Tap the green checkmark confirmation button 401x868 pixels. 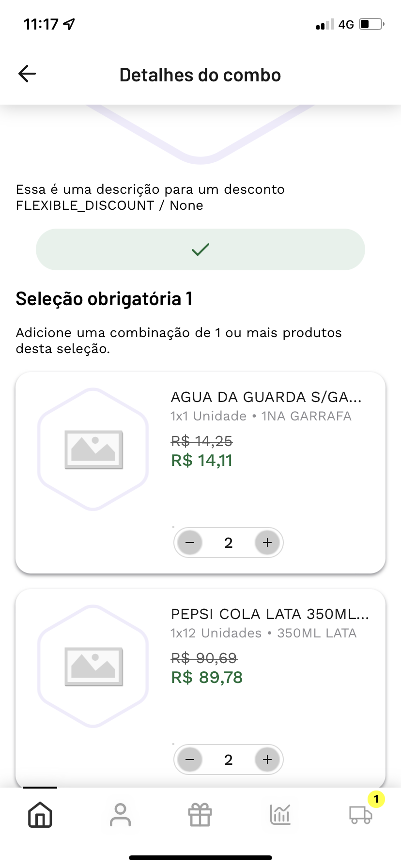click(x=200, y=249)
